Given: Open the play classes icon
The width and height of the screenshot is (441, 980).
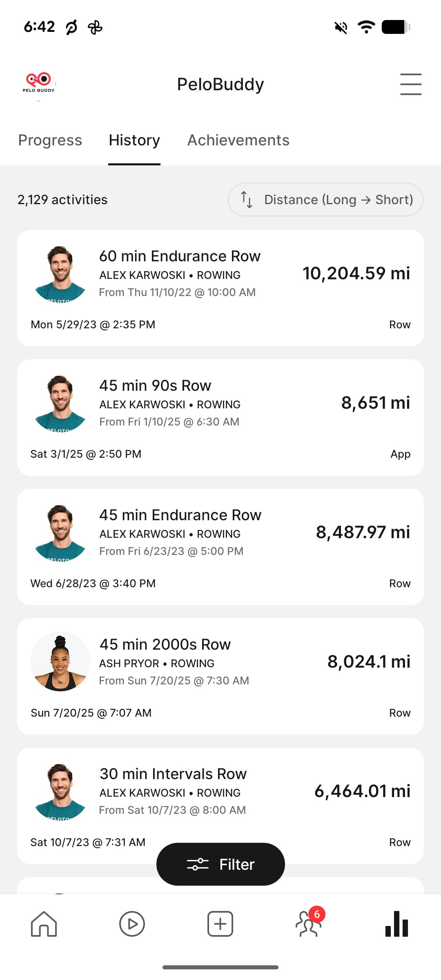Looking at the screenshot, I should [x=132, y=924].
